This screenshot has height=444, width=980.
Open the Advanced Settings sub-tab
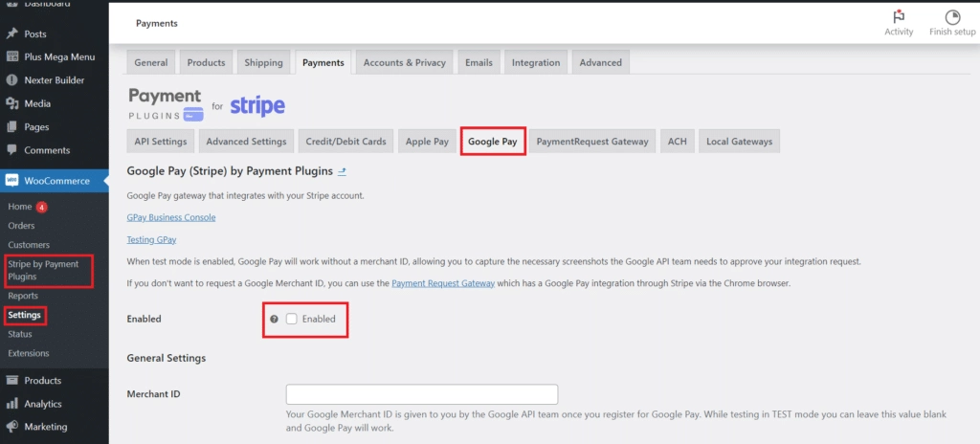pos(246,142)
